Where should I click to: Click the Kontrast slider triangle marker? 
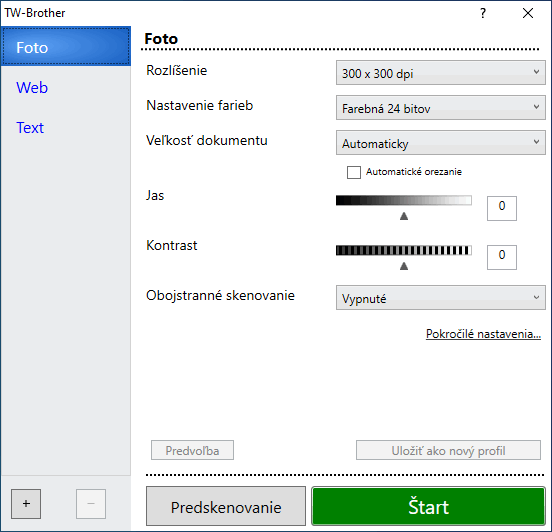click(404, 266)
